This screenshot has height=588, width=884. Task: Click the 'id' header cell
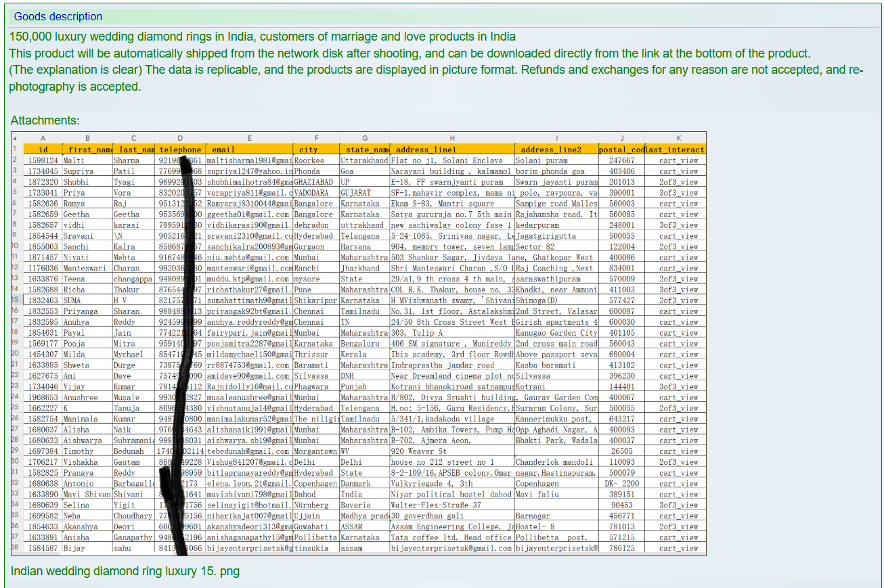[x=43, y=150]
